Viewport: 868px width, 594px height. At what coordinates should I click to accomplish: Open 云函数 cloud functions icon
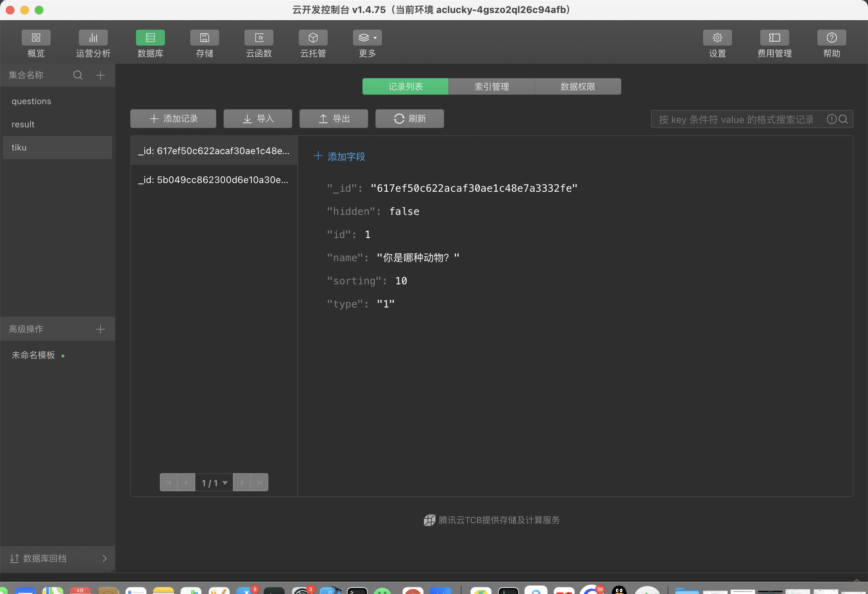(x=259, y=38)
